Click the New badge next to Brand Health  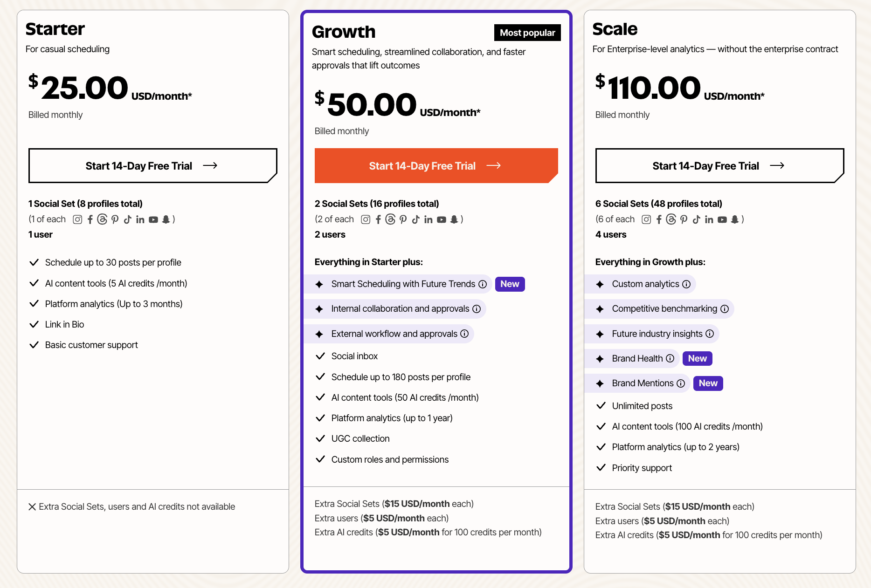coord(697,358)
